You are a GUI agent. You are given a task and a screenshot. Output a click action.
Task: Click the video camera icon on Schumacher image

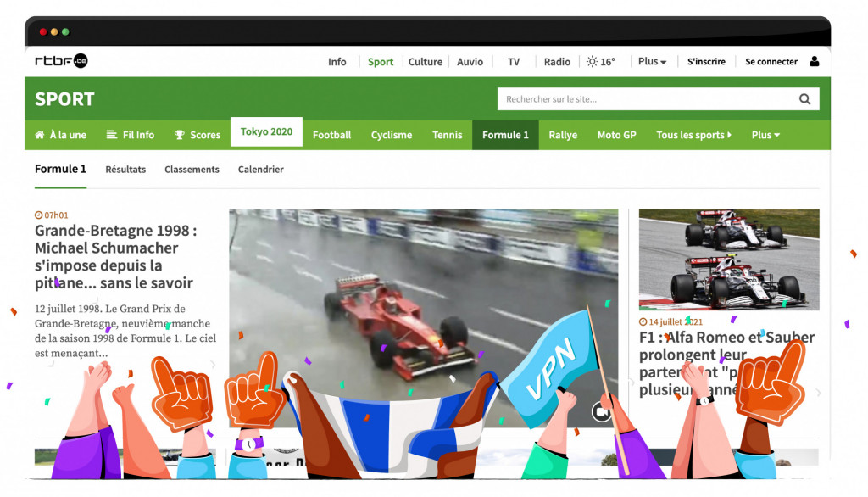[x=601, y=411]
